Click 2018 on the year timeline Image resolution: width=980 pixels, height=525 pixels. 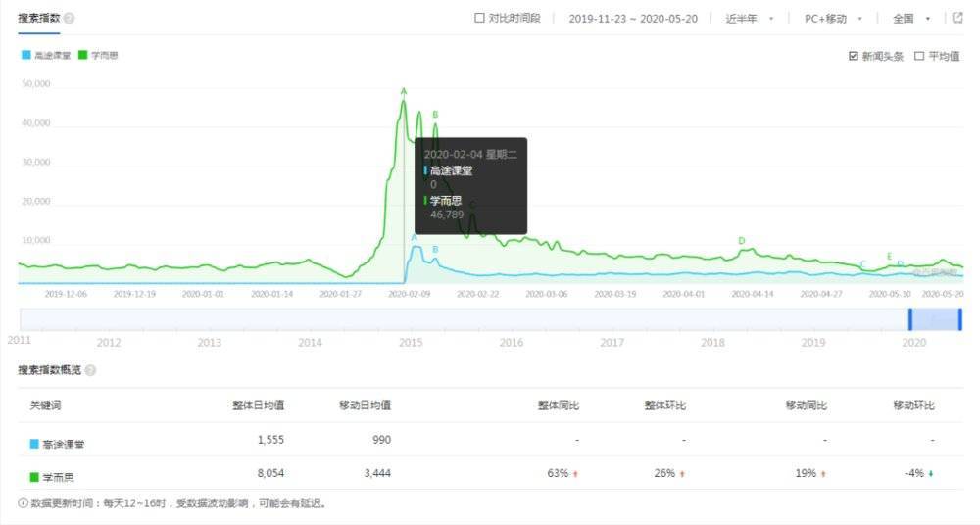tap(712, 343)
